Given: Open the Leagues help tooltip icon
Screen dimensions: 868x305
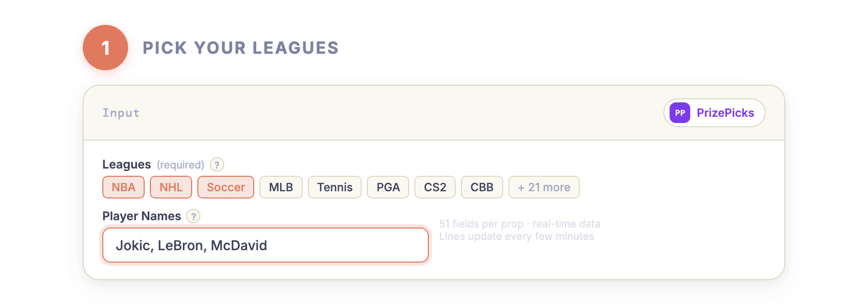Looking at the screenshot, I should pos(218,164).
